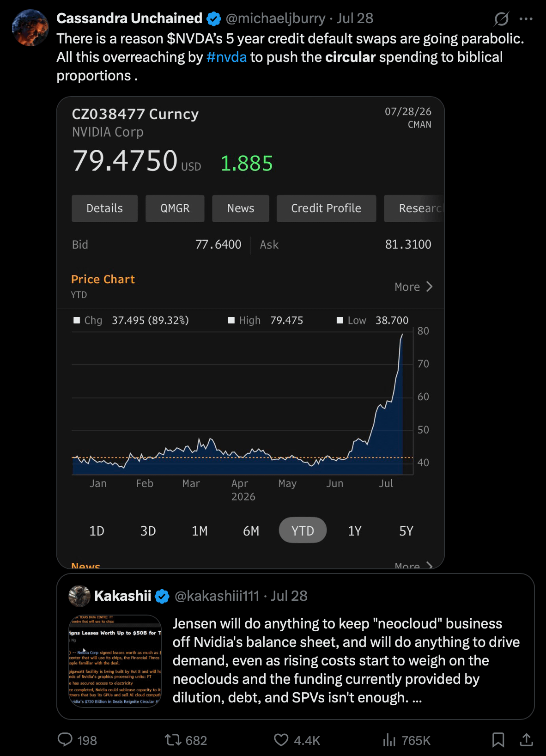This screenshot has width=546, height=756.
Task: Open Cassandra Unchained profile avatar
Action: pos(30,28)
